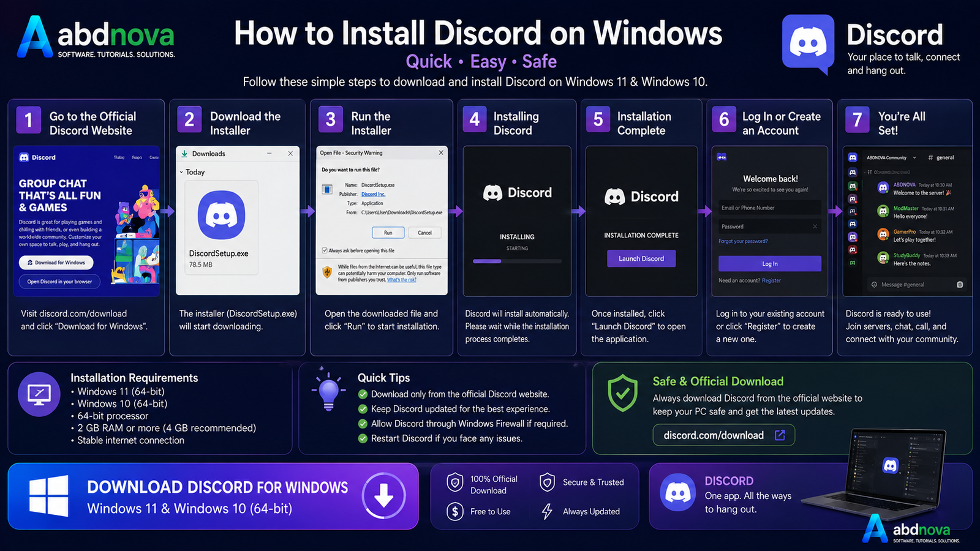Screen dimensions: 980x551
Task: Click the abdnova logo in the top-left corner
Action: [96, 37]
